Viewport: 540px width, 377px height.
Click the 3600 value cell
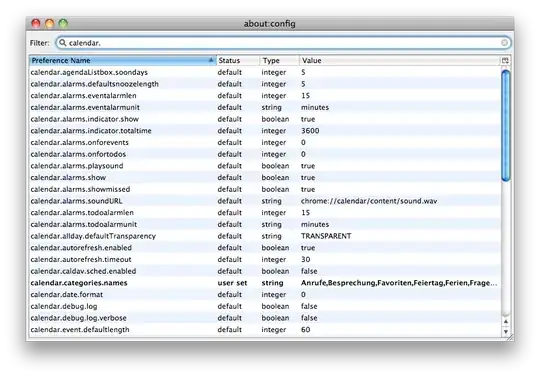[x=310, y=131]
